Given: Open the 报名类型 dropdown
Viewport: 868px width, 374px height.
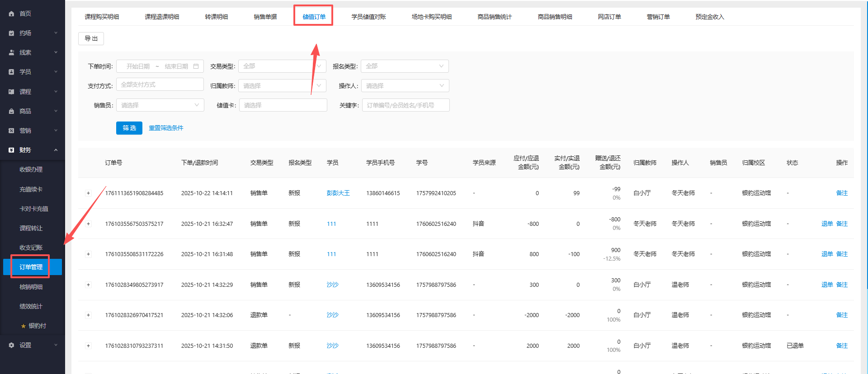Looking at the screenshot, I should point(405,66).
